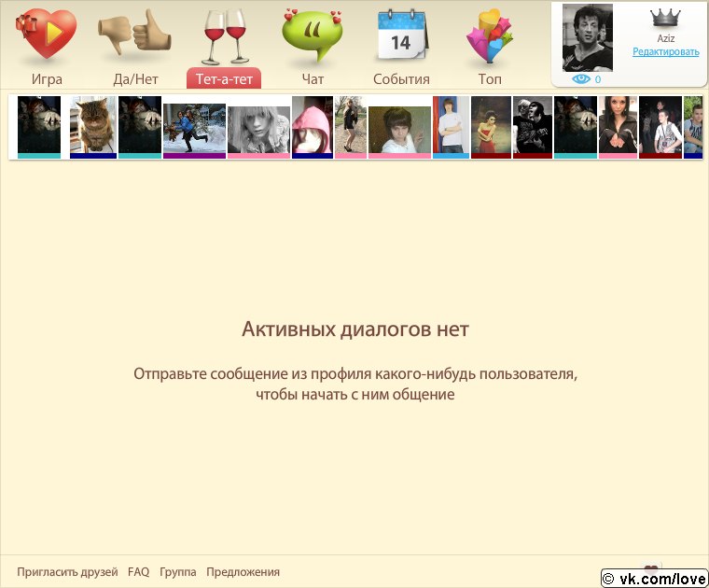
Task: Open the Чат tab label
Action: point(313,79)
